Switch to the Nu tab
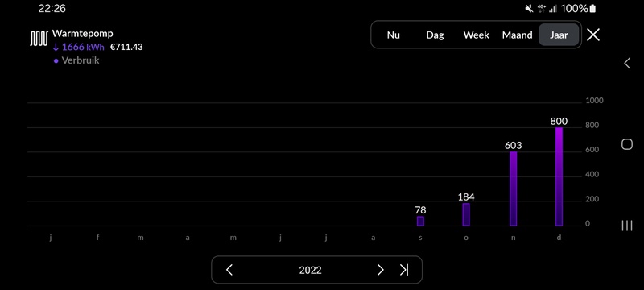The height and width of the screenshot is (290, 644). [394, 35]
